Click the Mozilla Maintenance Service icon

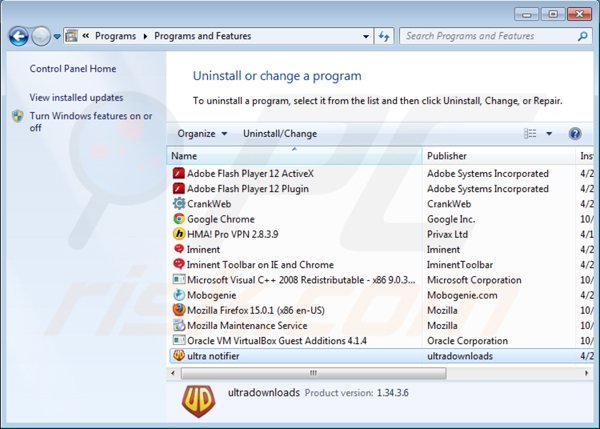pyautogui.click(x=179, y=325)
